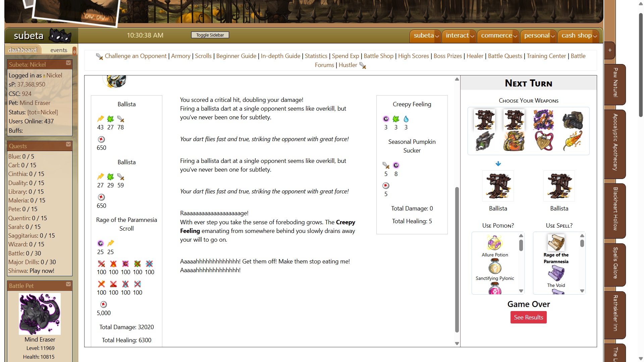Click the Mind Eraser pet image
Screen dimensions: 644x362
pos(40,314)
